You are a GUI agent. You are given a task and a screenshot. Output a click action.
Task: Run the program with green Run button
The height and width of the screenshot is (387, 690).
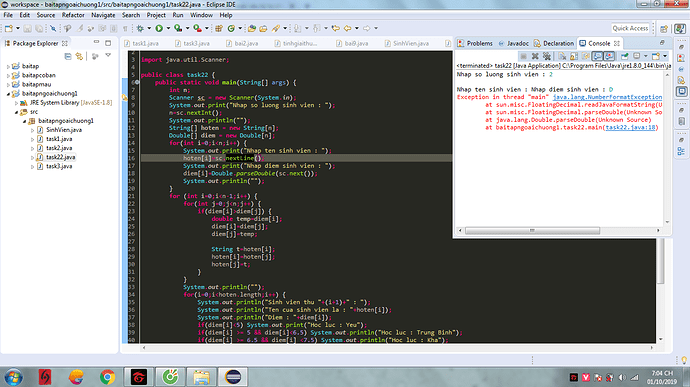pyautogui.click(x=159, y=28)
